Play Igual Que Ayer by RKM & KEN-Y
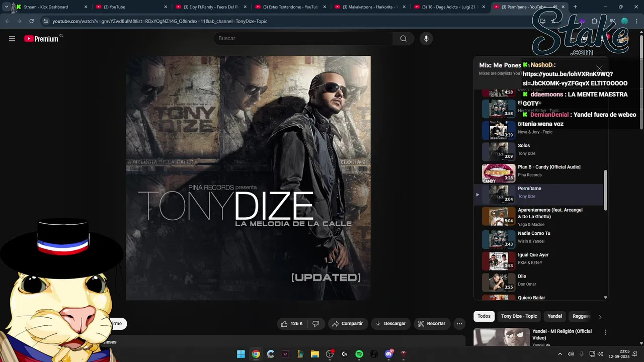The width and height of the screenshot is (644, 362). (538, 261)
